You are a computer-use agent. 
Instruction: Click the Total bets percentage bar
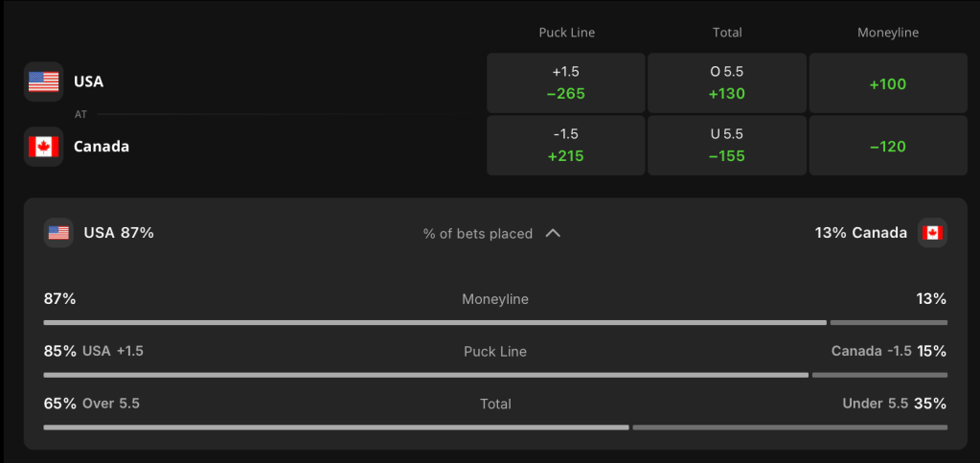click(x=495, y=428)
